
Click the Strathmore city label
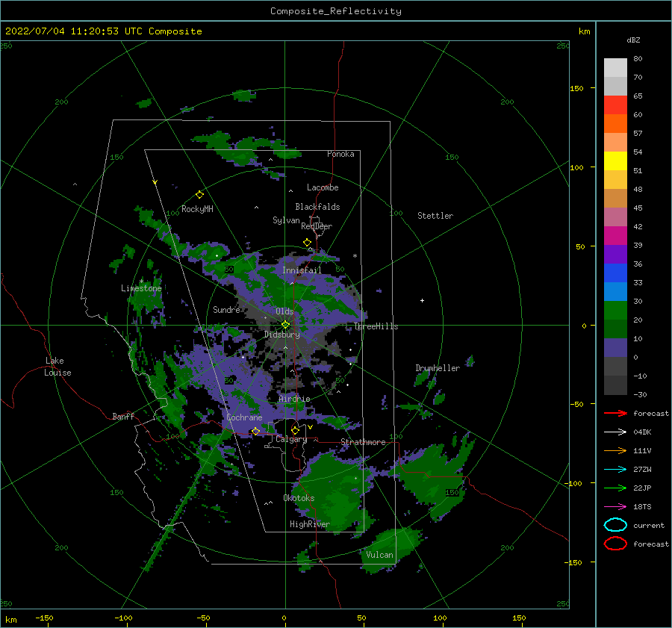[363, 442]
